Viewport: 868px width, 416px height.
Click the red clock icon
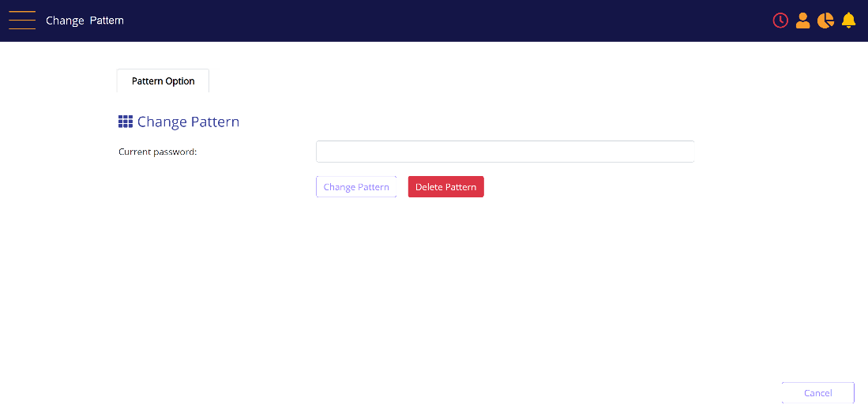pos(780,21)
